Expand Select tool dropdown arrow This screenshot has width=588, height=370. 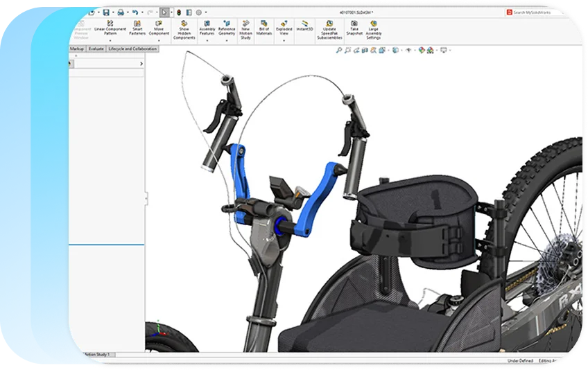[171, 12]
